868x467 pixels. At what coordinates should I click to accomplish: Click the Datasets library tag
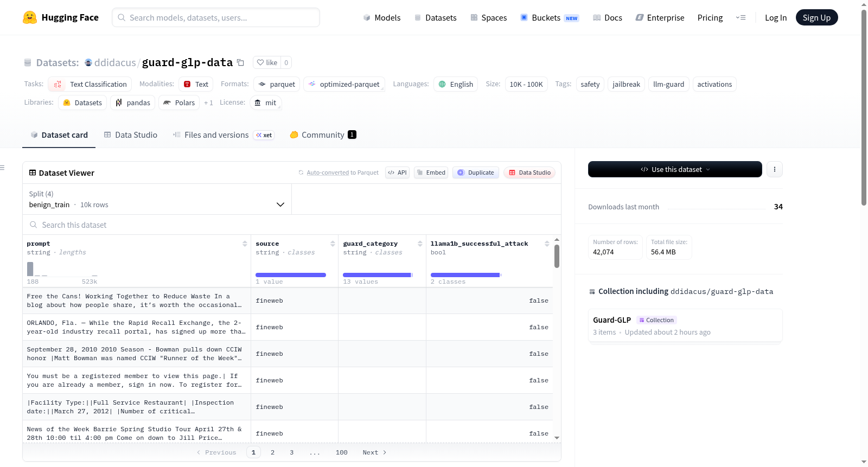tap(82, 103)
